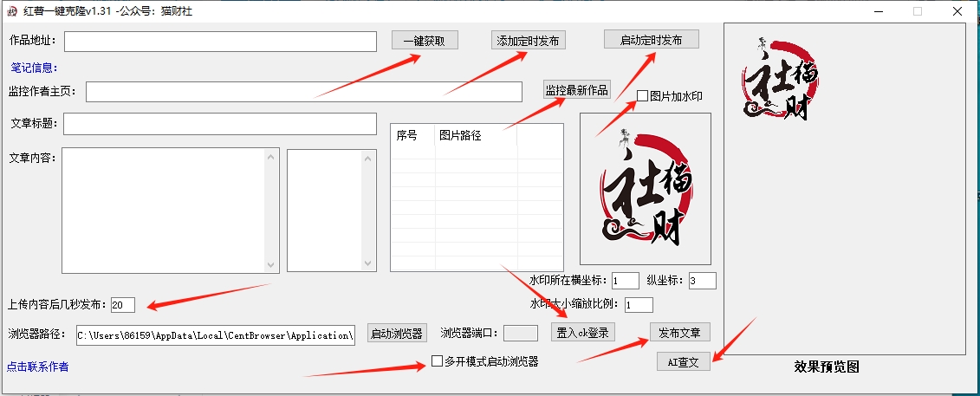The width and height of the screenshot is (980, 396).
Task: Start scheduled publishing with 启动定时发布
Action: click(x=652, y=39)
